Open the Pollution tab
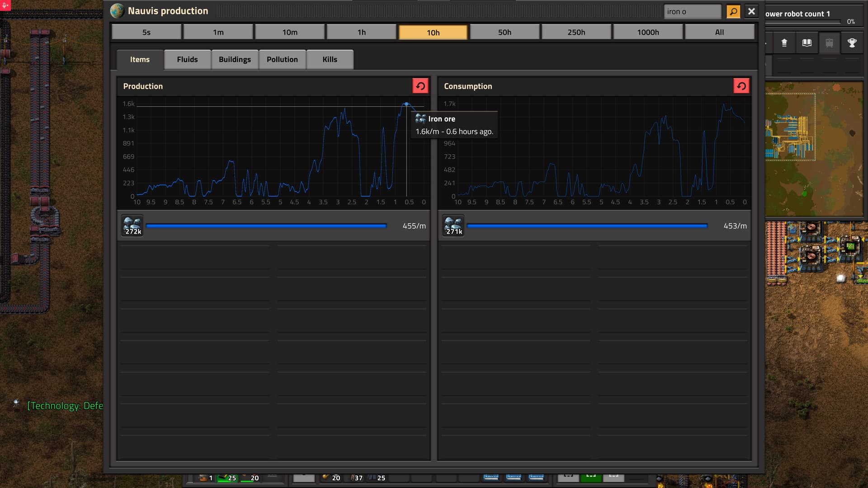 tap(282, 60)
